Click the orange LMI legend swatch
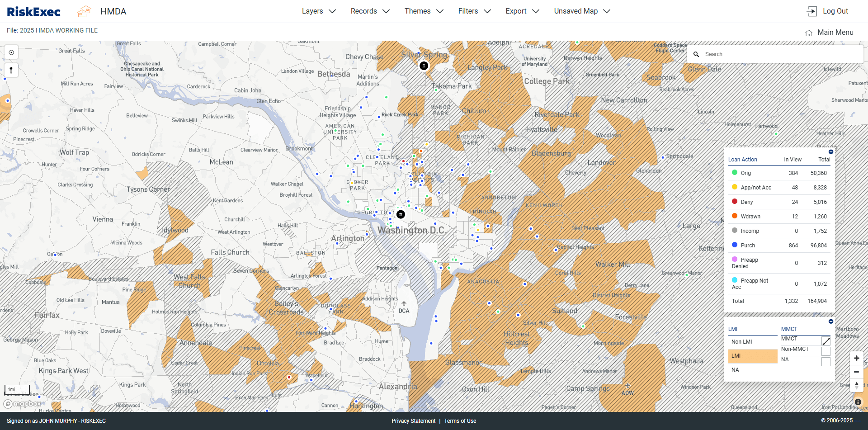This screenshot has height=430, width=868. coord(752,356)
